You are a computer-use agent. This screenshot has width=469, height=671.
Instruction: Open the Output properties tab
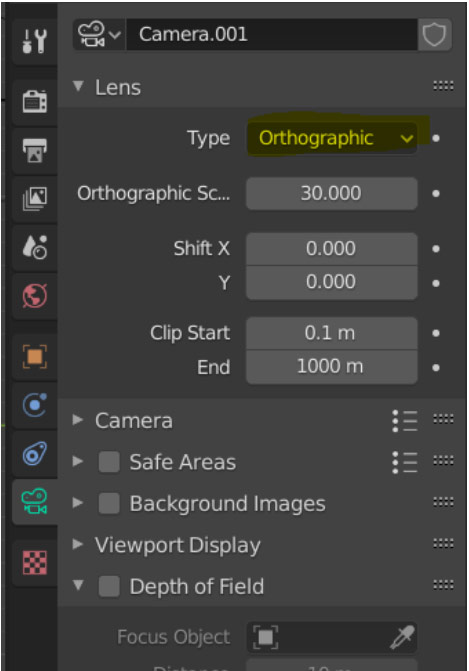point(35,151)
